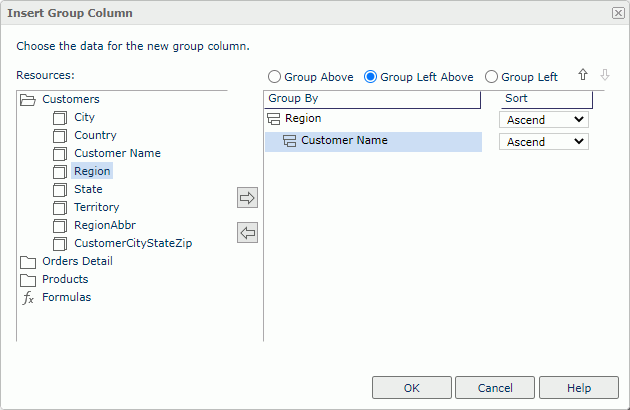Click the add (right arrow) button
The image size is (630, 410).
click(x=247, y=198)
